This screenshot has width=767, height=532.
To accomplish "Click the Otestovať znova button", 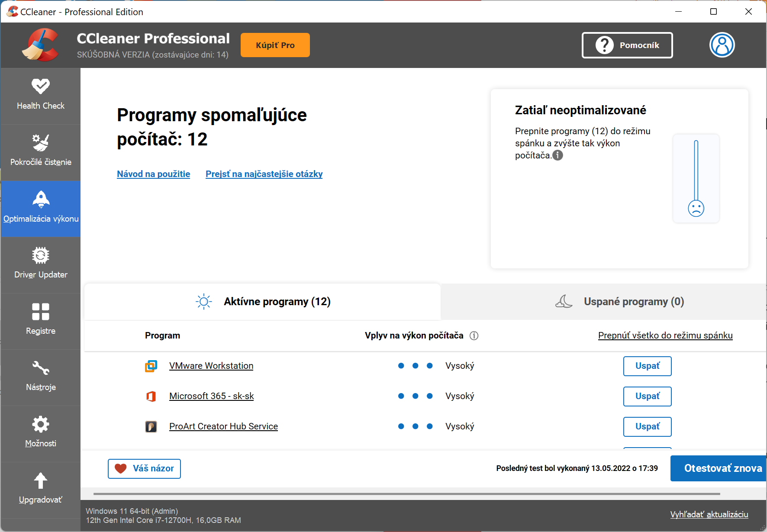I will [719, 468].
